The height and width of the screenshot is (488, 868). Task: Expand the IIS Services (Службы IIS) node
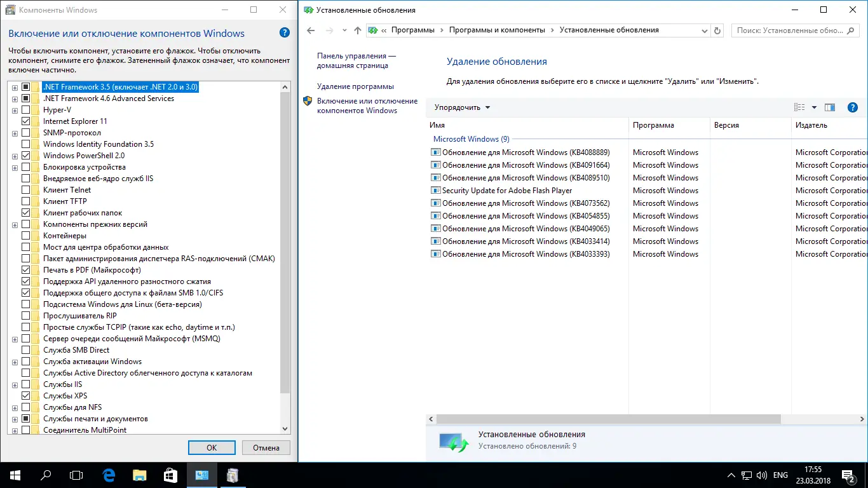[15, 384]
